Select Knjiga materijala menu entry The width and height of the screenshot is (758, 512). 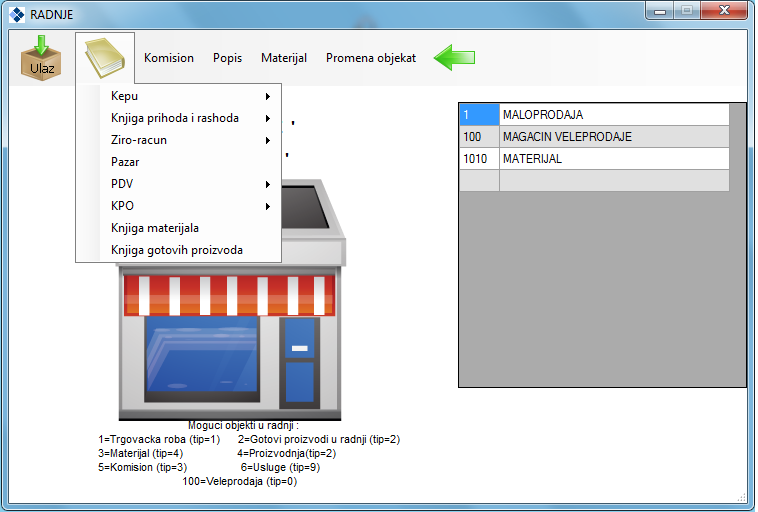[155, 228]
